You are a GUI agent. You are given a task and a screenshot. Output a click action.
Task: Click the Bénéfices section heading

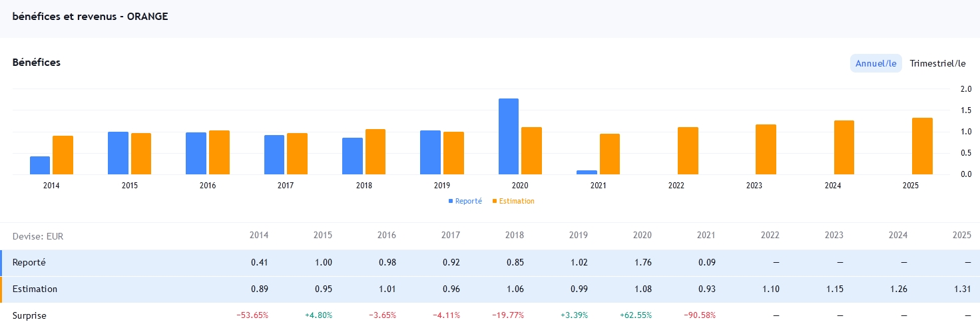pos(37,63)
